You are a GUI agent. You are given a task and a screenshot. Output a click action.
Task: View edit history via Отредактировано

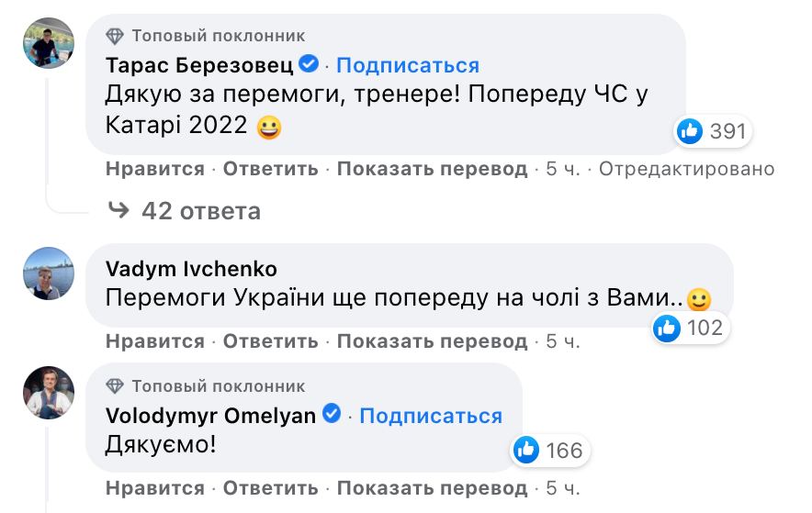click(687, 169)
